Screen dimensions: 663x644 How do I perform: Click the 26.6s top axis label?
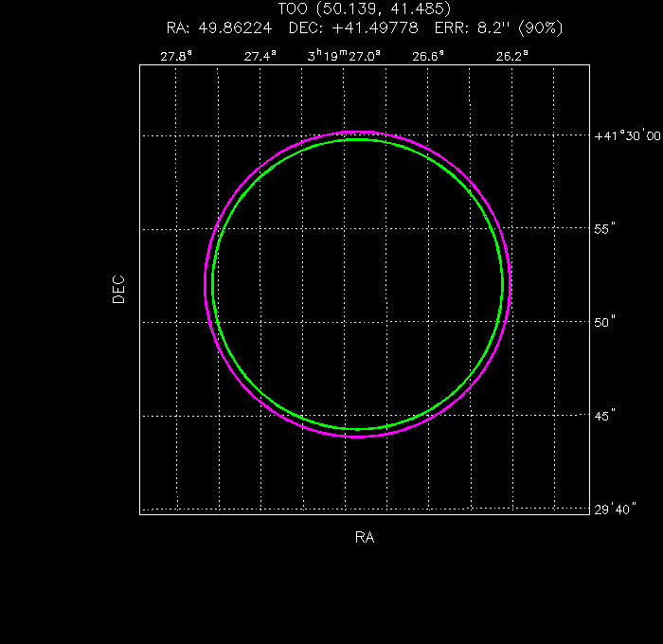click(428, 56)
